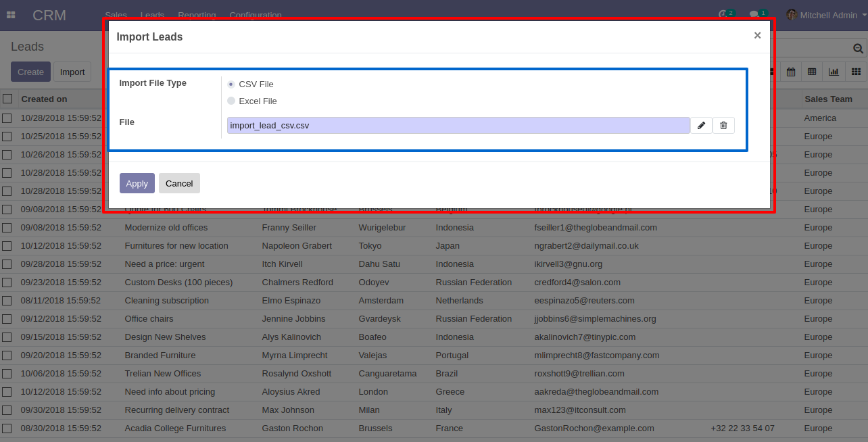
Task: Open the Leads menu
Action: coord(152,15)
